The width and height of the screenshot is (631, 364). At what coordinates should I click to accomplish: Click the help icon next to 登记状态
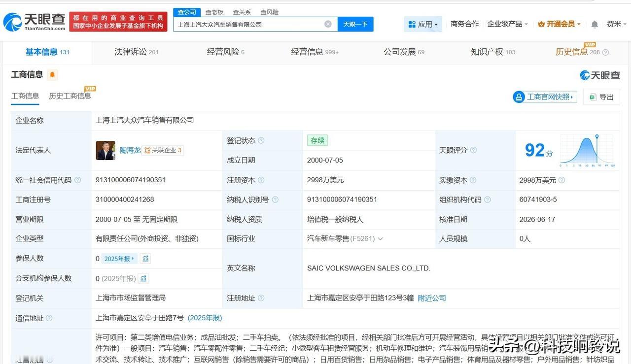(261, 140)
